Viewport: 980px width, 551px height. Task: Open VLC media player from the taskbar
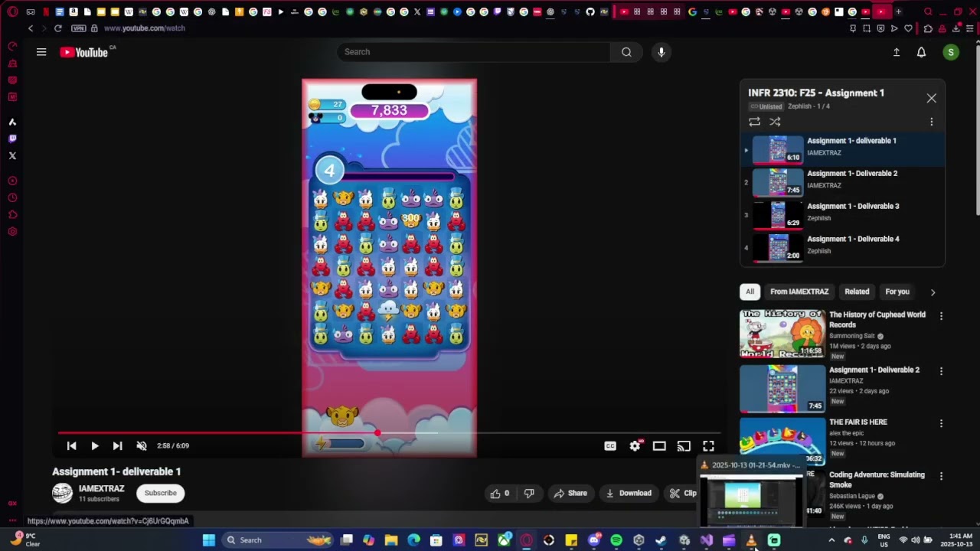[751, 540]
